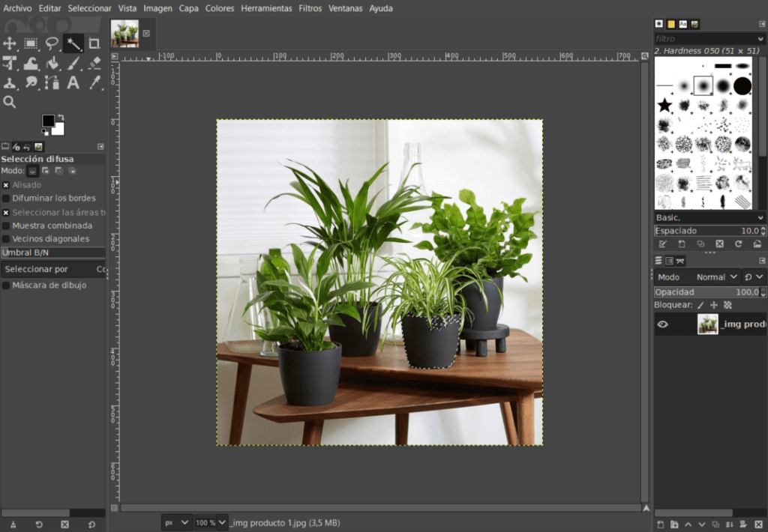The height and width of the screenshot is (532, 768).
Task: Select the Text tool
Action: pos(73,82)
